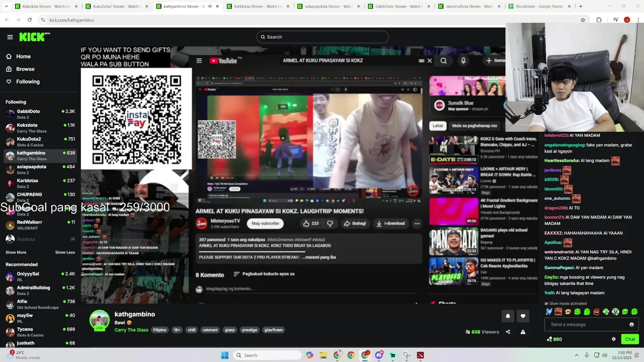
Task: Select the prestige tag
Action: tap(250, 330)
